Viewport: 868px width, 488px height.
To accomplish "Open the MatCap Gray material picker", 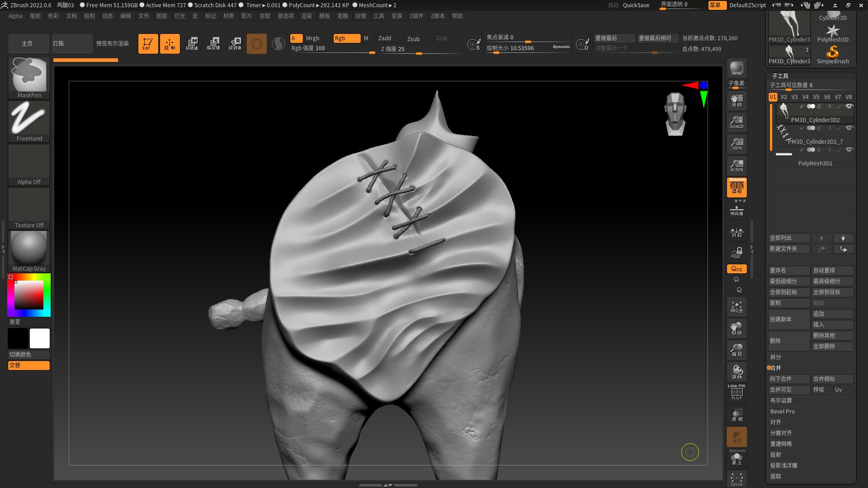I will (28, 248).
